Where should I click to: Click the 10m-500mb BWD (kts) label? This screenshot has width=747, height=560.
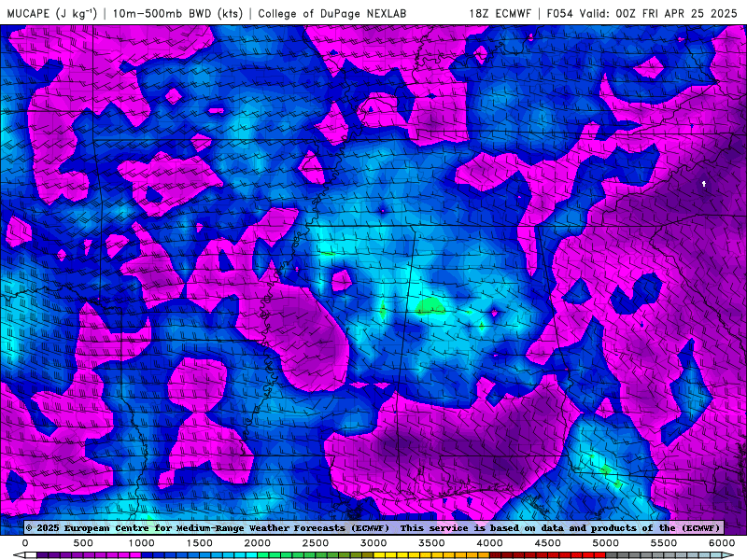(x=177, y=13)
